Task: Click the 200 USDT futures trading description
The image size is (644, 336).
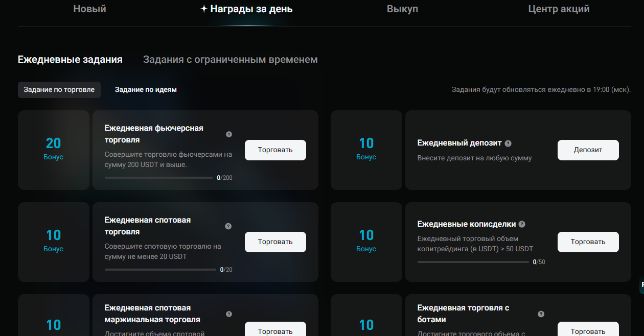Action: tap(168, 159)
